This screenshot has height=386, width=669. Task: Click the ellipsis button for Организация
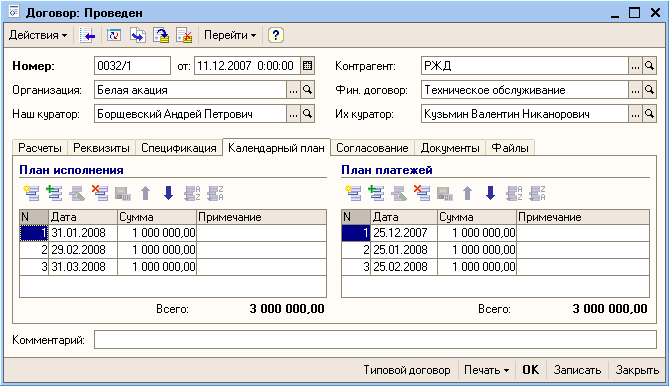293,90
